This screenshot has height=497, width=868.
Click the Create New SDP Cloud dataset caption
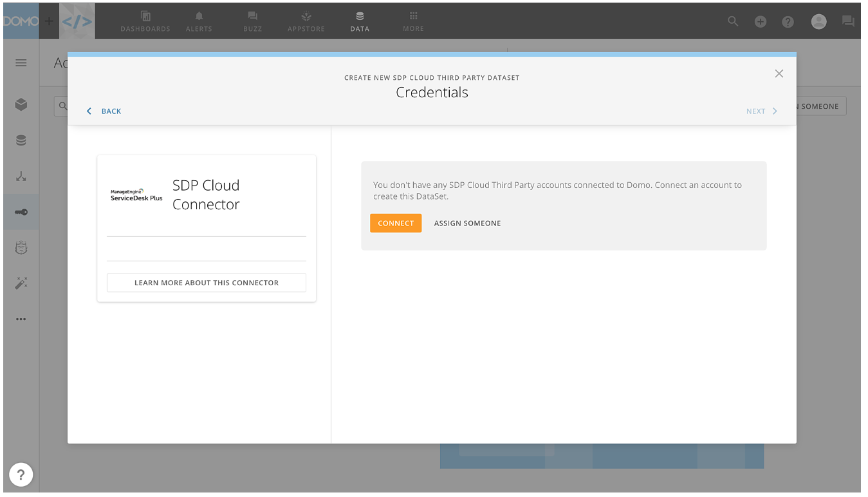[432, 77]
